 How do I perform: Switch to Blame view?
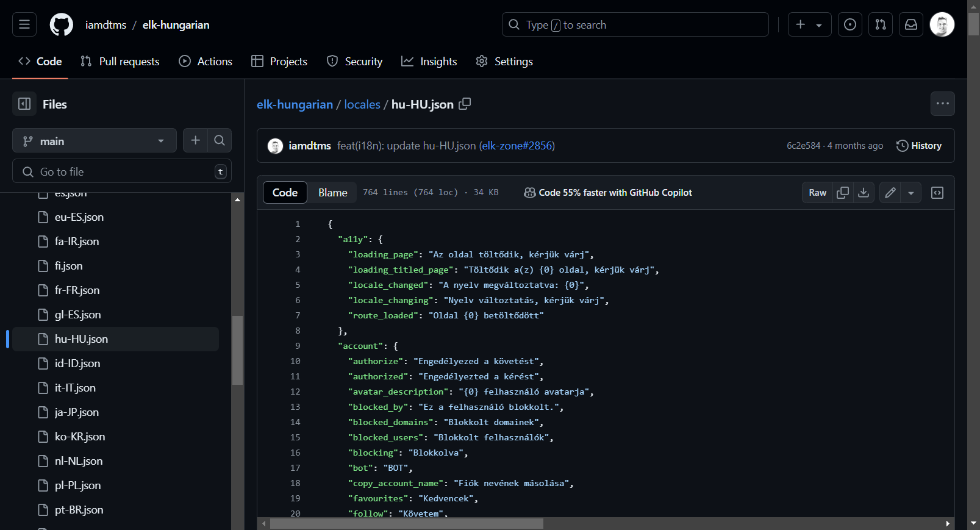[333, 193]
